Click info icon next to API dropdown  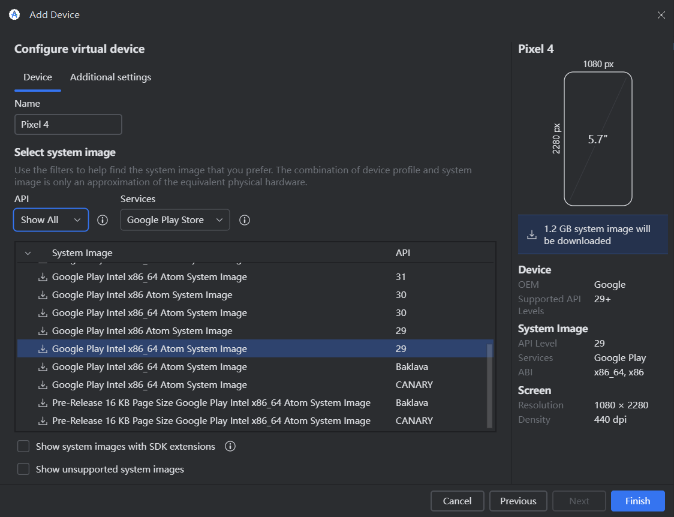pos(102,220)
